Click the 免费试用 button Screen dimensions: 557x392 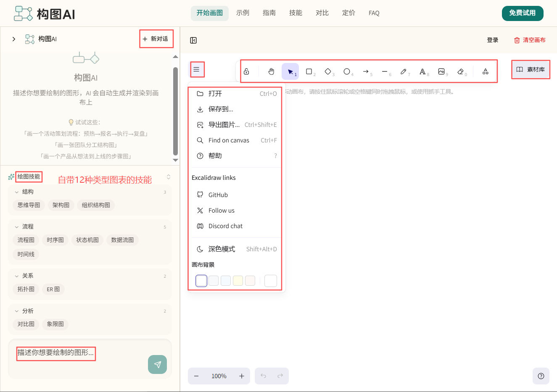tap(523, 13)
